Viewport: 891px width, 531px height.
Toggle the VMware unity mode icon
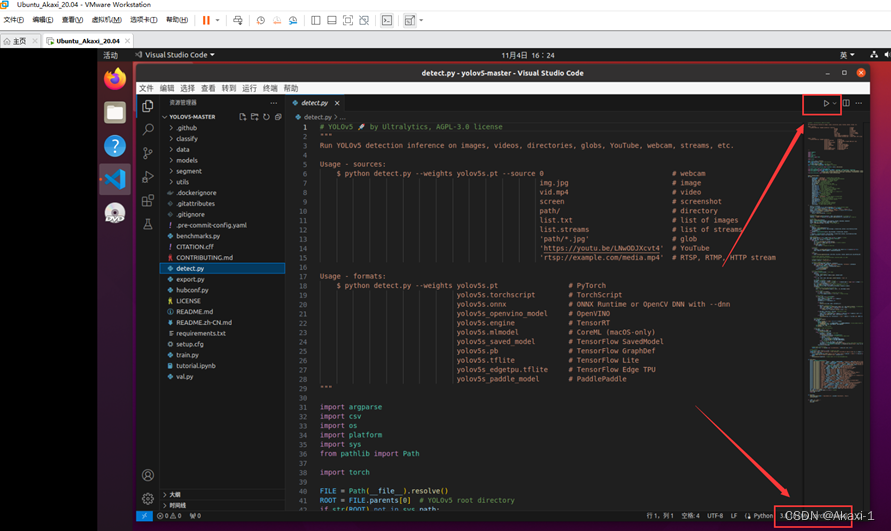tap(364, 20)
